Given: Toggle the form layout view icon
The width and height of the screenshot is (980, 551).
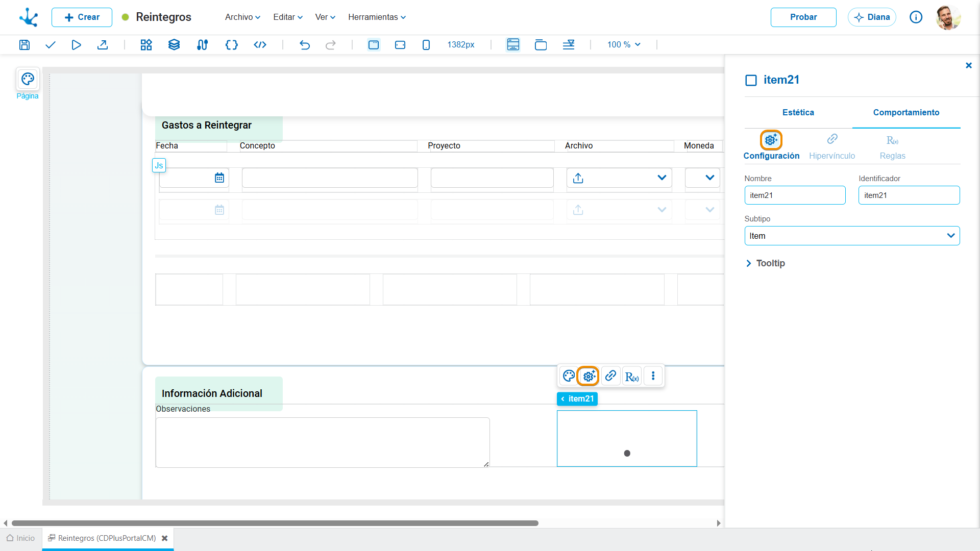Looking at the screenshot, I should point(513,45).
